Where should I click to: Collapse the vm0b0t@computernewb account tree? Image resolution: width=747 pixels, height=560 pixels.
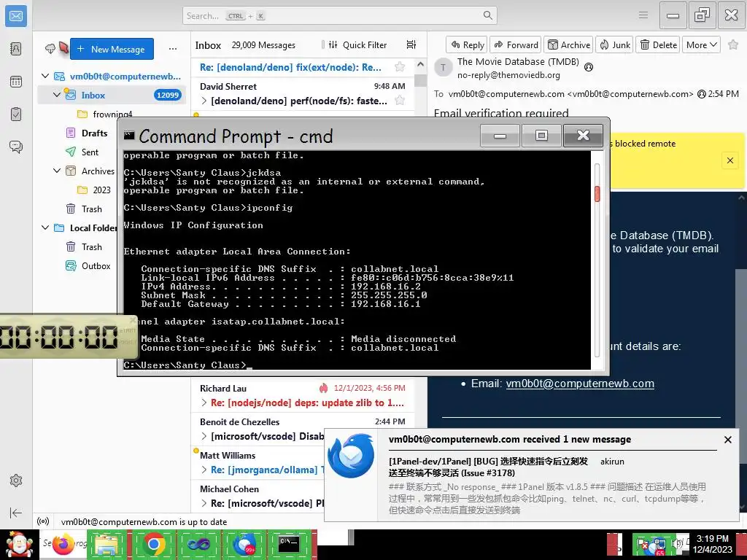[45, 76]
